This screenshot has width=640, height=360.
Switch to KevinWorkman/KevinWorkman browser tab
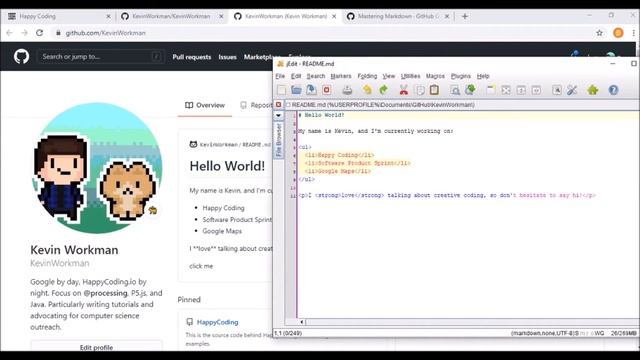pyautogui.click(x=171, y=16)
